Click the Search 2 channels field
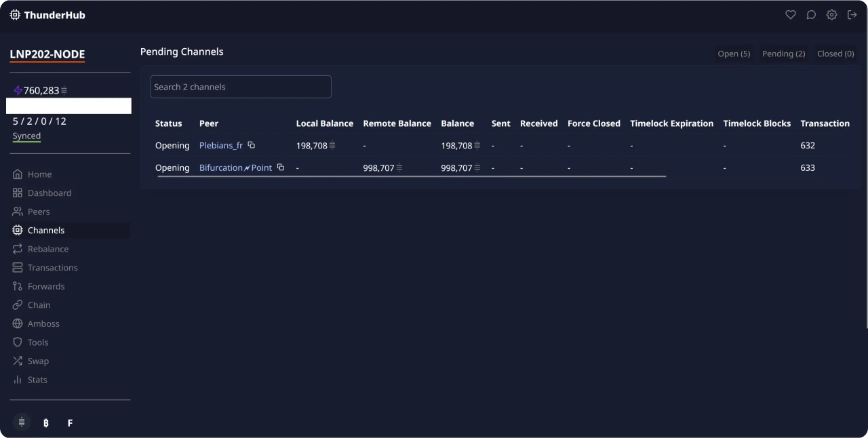The image size is (868, 438). point(241,87)
